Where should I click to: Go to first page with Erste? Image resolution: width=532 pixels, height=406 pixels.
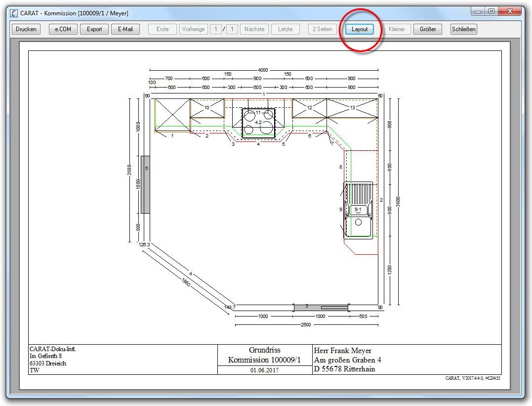click(x=163, y=29)
